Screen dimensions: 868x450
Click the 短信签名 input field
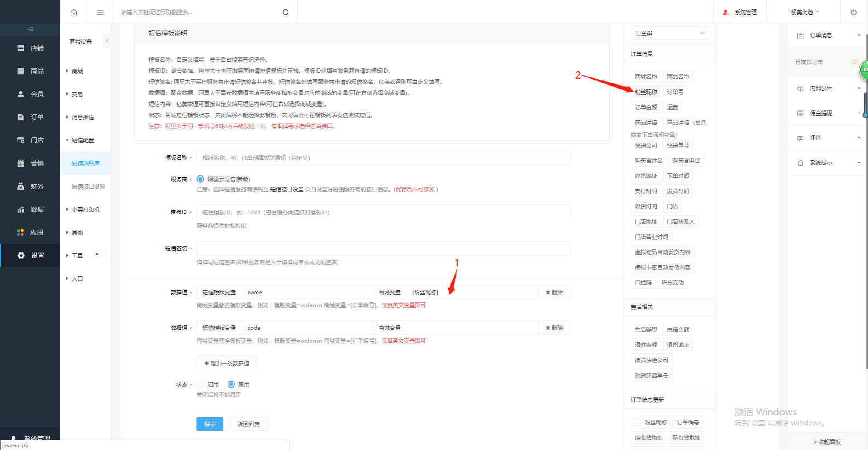383,248
